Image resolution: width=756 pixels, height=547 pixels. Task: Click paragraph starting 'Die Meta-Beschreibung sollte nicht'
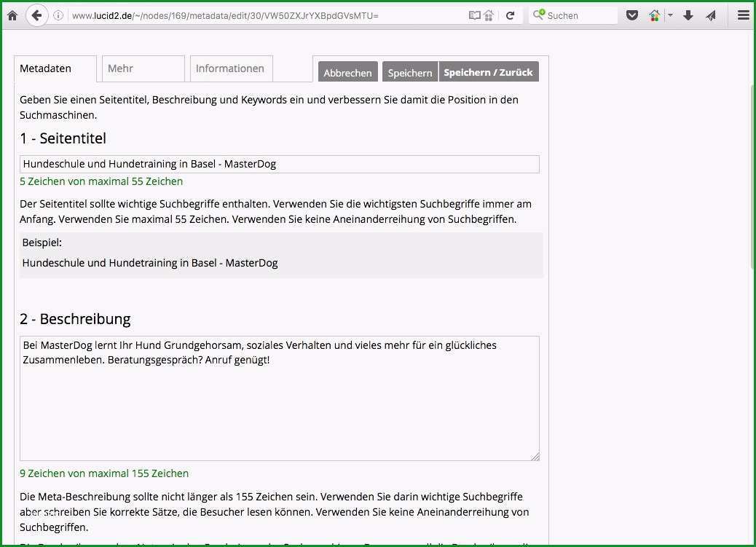(275, 512)
